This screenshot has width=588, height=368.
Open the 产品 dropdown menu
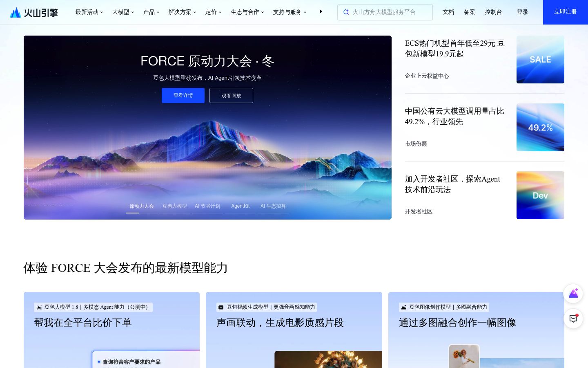pos(151,12)
